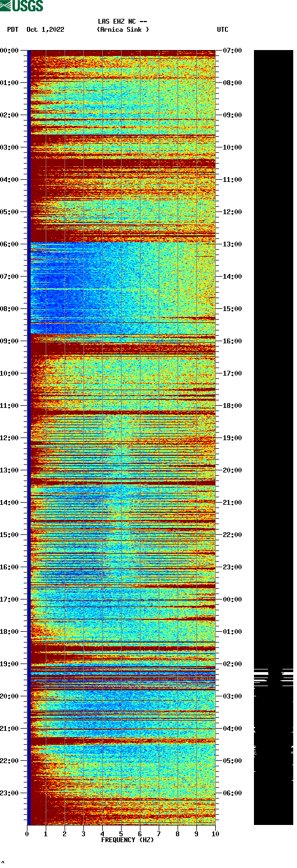This screenshot has height=868, width=297.
Task: Click the 13:00 UTC time label
Action: (232, 244)
